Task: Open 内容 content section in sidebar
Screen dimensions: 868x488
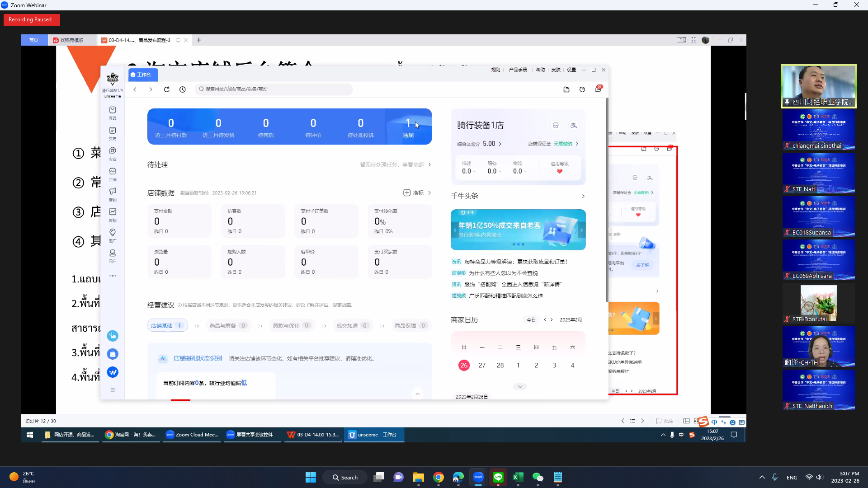Action: pos(113,154)
